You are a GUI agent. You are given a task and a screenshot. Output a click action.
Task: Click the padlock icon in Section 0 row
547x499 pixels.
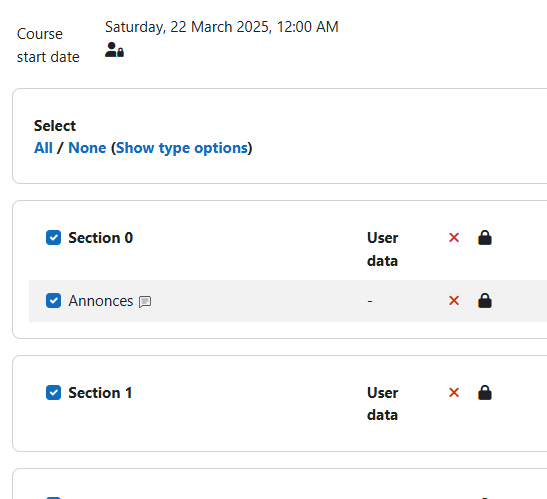point(485,238)
